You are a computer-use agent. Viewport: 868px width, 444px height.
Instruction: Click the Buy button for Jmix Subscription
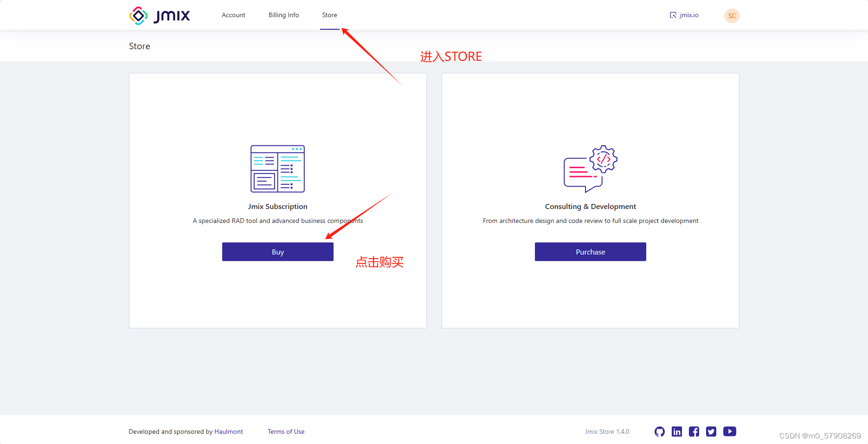pyautogui.click(x=277, y=251)
